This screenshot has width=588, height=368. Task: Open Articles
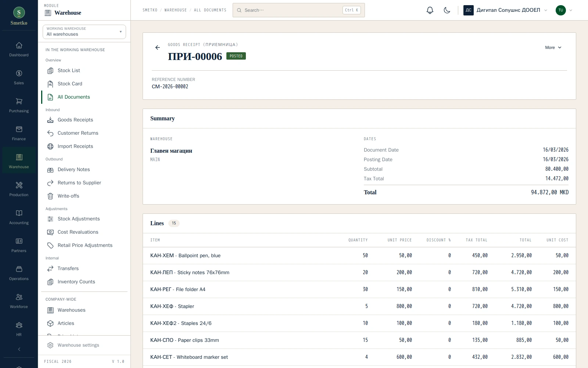point(84,323)
